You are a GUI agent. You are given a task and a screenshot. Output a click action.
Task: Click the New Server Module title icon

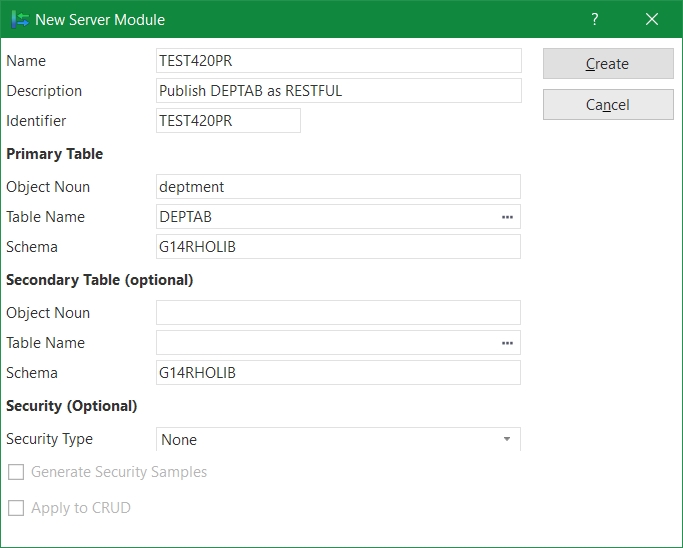tap(20, 20)
